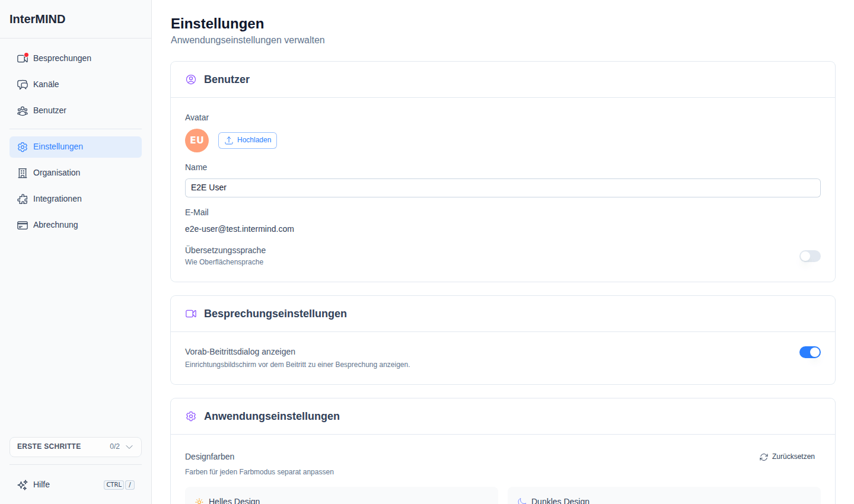Open Hilfe at the sidebar bottom
Screen dimensions: 854x504
(x=75, y=485)
